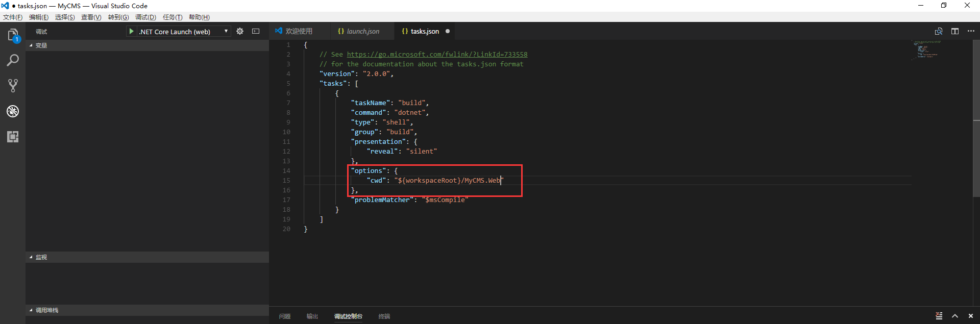Click the 调试 title of debug sidebar
This screenshot has width=980, height=324.
click(x=41, y=32)
